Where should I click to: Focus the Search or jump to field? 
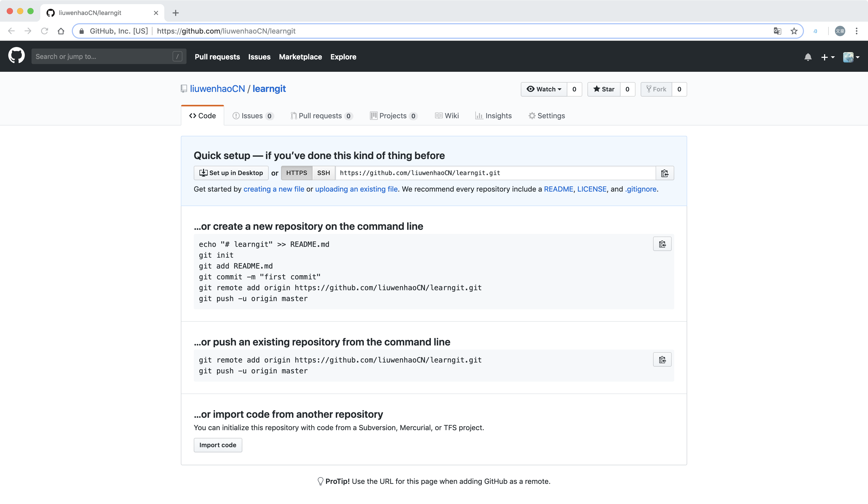[109, 57]
